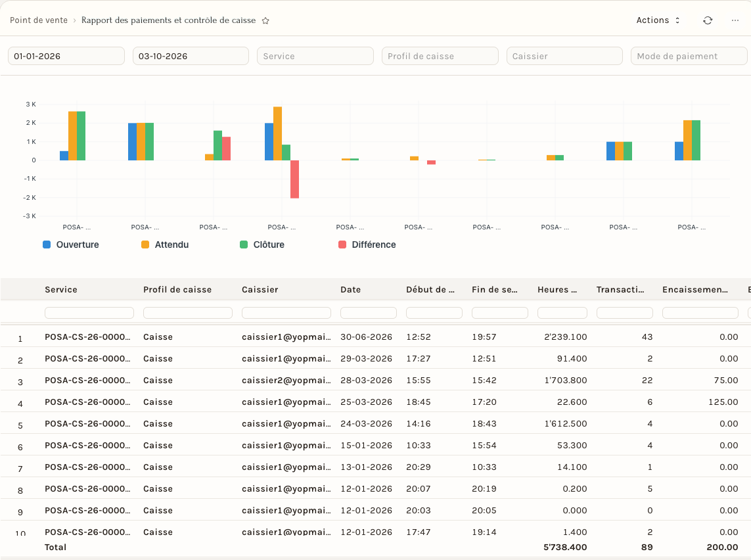Focus the Mode de paiement filter
The height and width of the screenshot is (560, 751).
pos(689,56)
